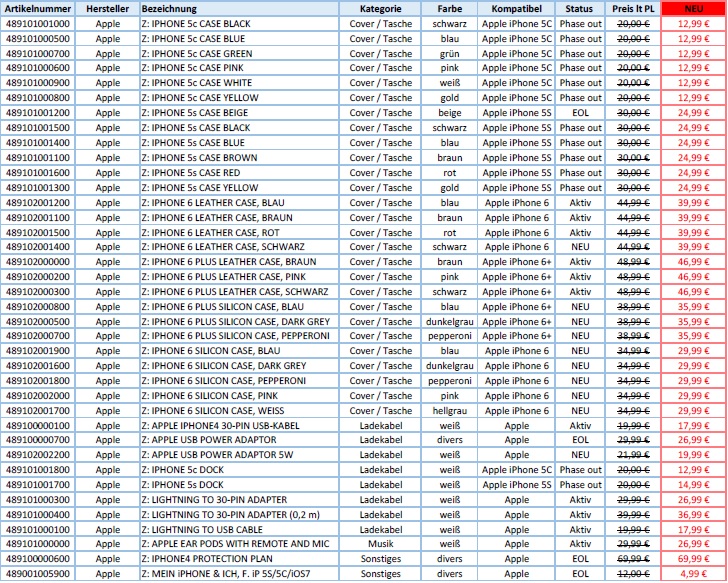Select Z: IPHONE 6 PLUS LEATHER CASE, PINK
The image size is (728, 583).
pyautogui.click(x=239, y=277)
